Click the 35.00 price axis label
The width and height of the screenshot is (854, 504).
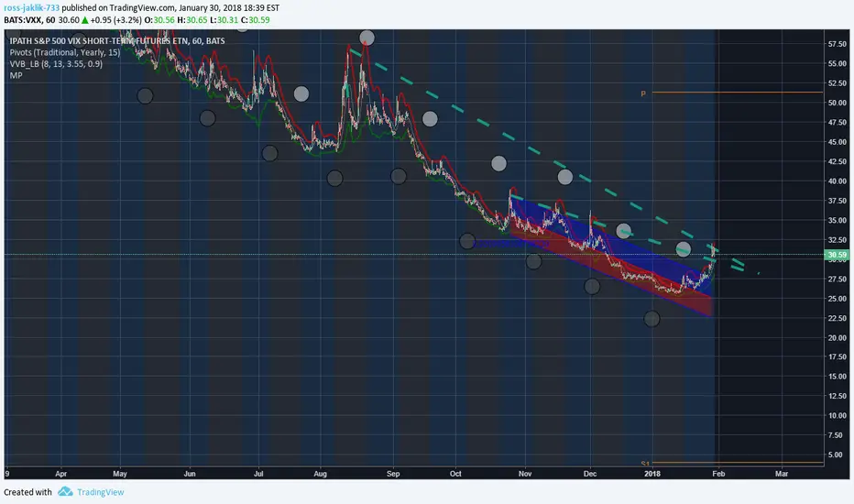click(838, 220)
